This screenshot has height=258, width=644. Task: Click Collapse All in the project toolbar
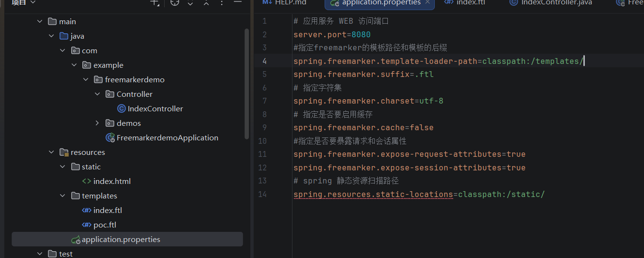[x=206, y=2]
